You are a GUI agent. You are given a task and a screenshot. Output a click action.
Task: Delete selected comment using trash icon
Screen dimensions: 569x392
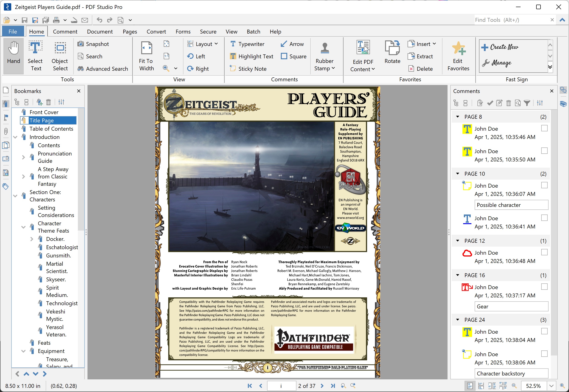[508, 103]
